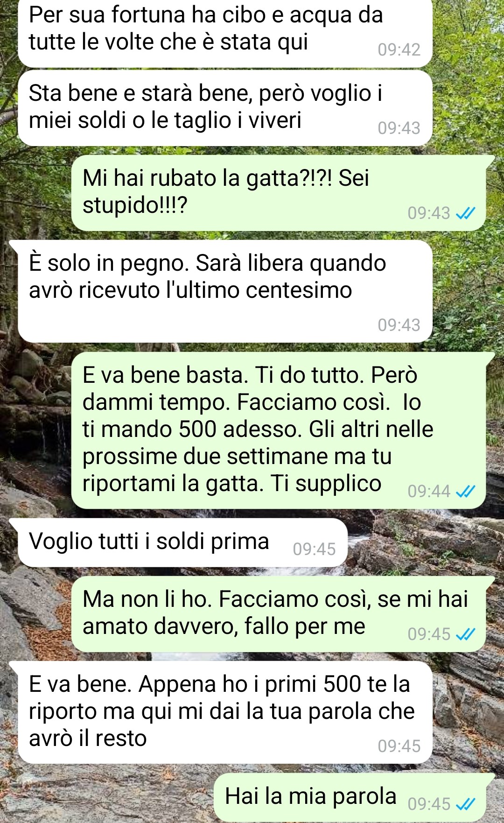The image size is (504, 823).
Task: Click the 09:44 timestamp on green bubble
Action: [429, 491]
